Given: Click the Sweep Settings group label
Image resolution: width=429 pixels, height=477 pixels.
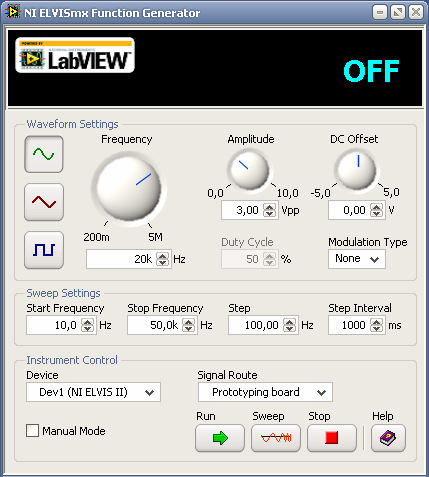Looking at the screenshot, I should pos(63,293).
